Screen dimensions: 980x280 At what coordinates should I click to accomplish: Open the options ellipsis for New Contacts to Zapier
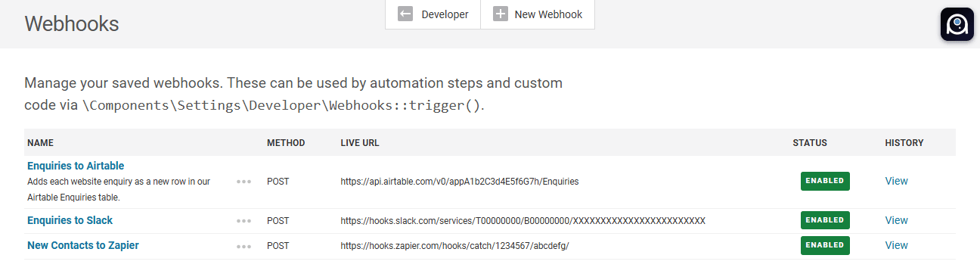243,246
